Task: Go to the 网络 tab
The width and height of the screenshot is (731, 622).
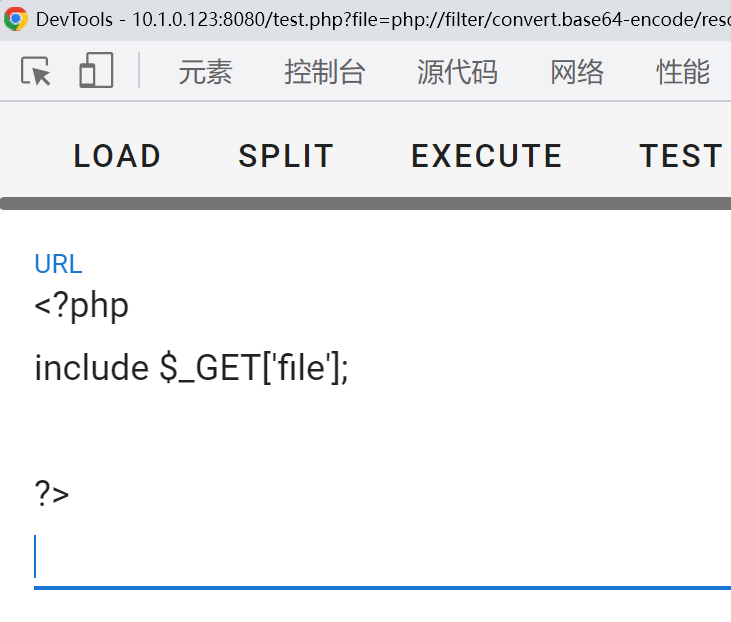Action: click(x=577, y=72)
